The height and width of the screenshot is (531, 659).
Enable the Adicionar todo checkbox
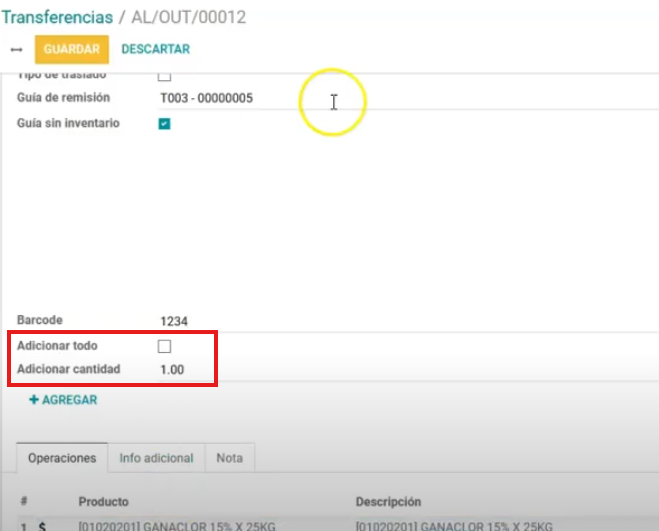pos(164,346)
